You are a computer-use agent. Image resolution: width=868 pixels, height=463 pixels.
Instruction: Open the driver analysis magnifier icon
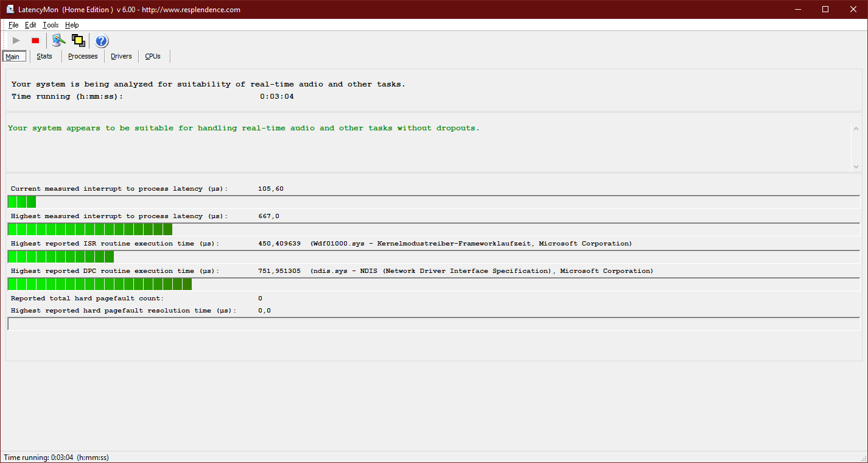pos(58,41)
